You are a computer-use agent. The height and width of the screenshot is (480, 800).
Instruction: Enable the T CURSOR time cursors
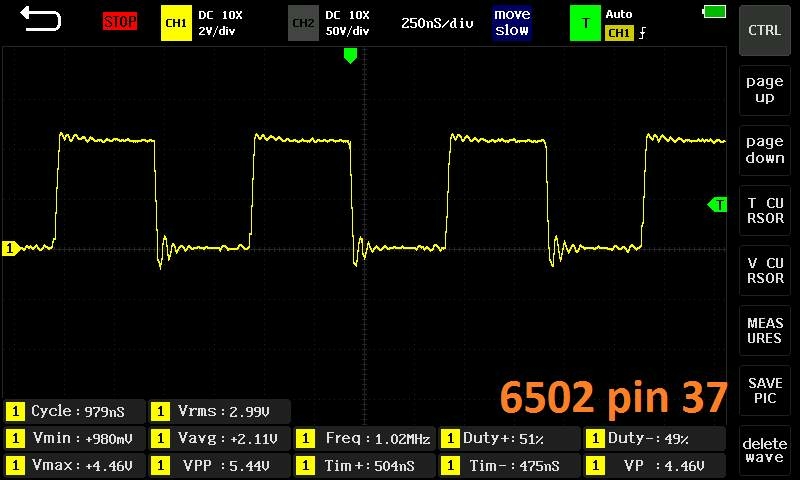pyautogui.click(x=764, y=211)
